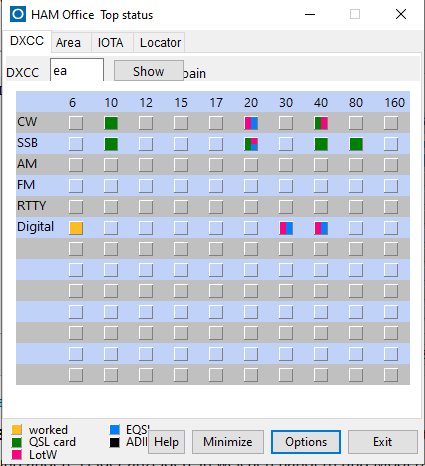The image size is (425, 466).
Task: Click the green QSL card legend swatch
Action: click(x=17, y=442)
